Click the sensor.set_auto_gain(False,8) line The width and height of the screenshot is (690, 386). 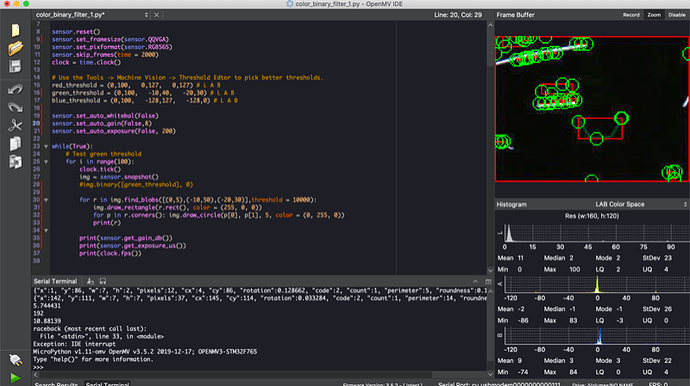102,124
